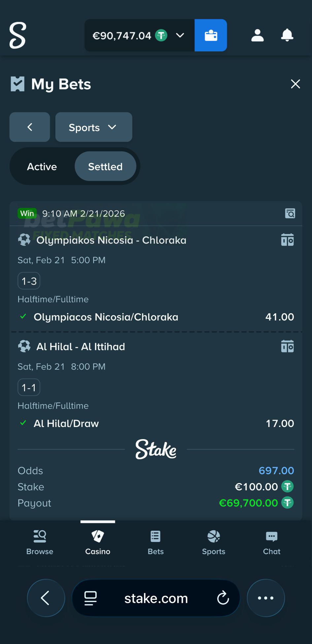
Task: Click the magnifier icon on the bet ticket
Action: [x=290, y=213]
